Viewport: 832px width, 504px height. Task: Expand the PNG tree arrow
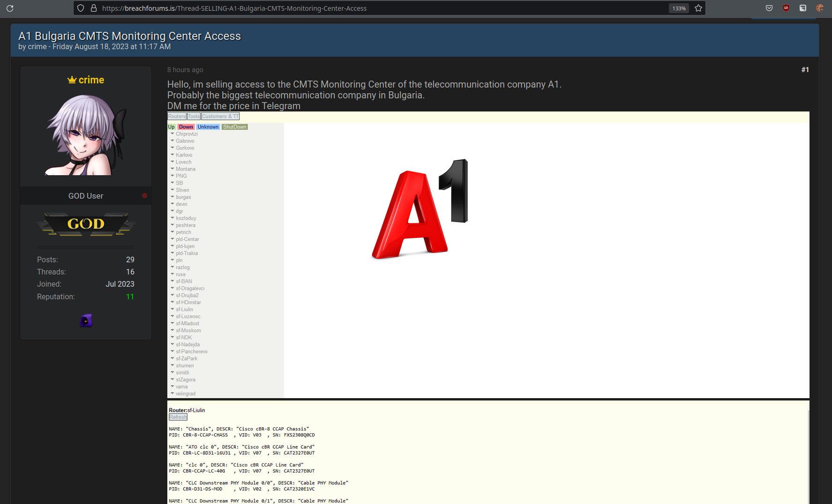click(x=172, y=176)
